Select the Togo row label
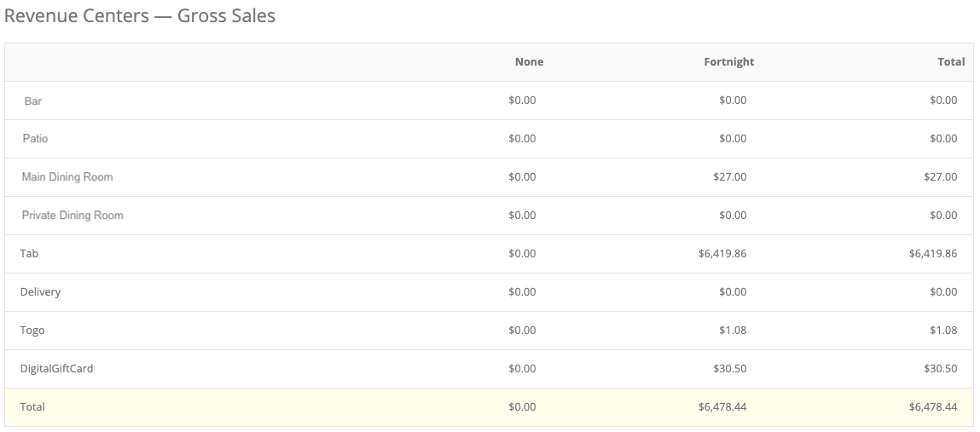 point(32,331)
